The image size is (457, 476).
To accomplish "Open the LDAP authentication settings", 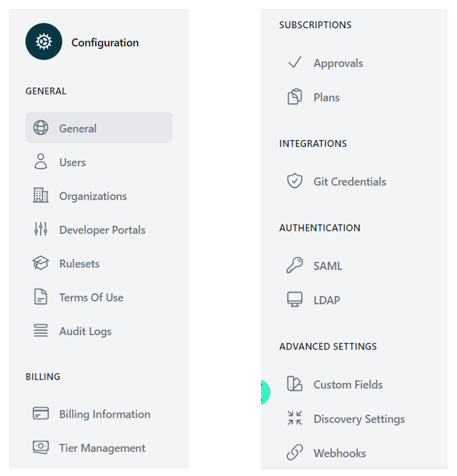I will [x=326, y=300].
